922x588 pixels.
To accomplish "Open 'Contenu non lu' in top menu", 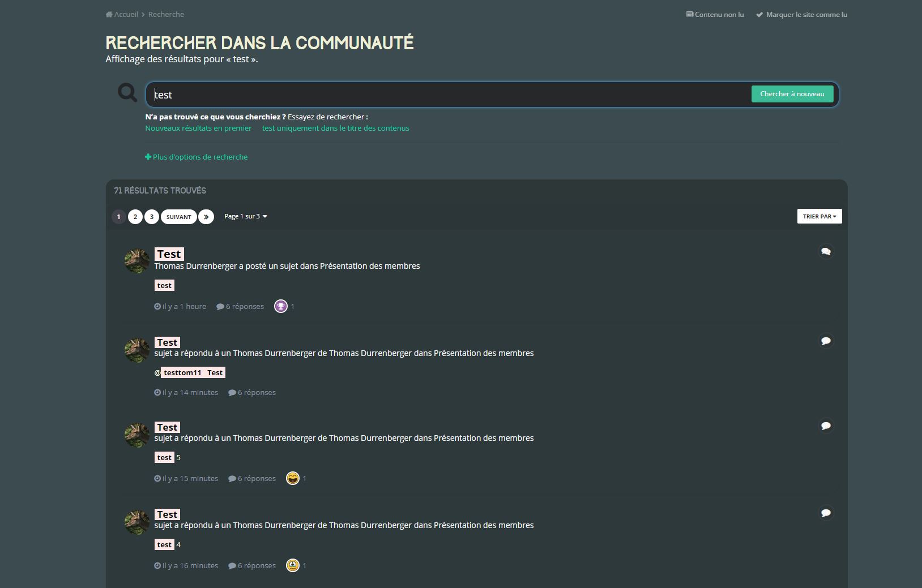I will [x=715, y=15].
